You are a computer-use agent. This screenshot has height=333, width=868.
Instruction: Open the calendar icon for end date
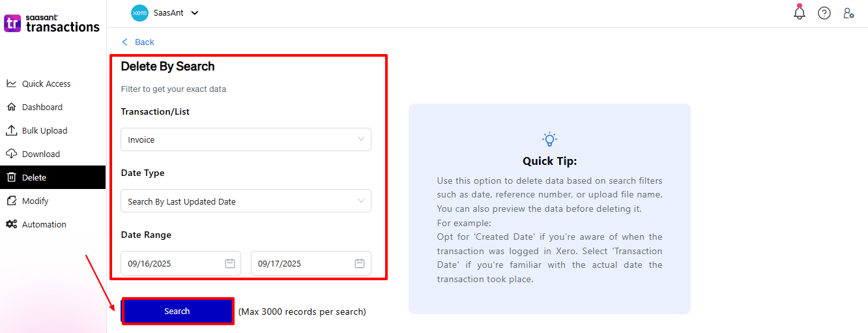[x=360, y=263]
